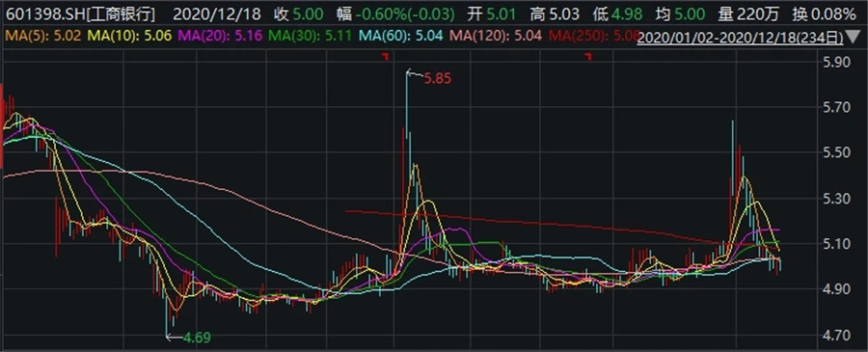
Task: Click the 5.85 high price marker
Action: [437, 78]
